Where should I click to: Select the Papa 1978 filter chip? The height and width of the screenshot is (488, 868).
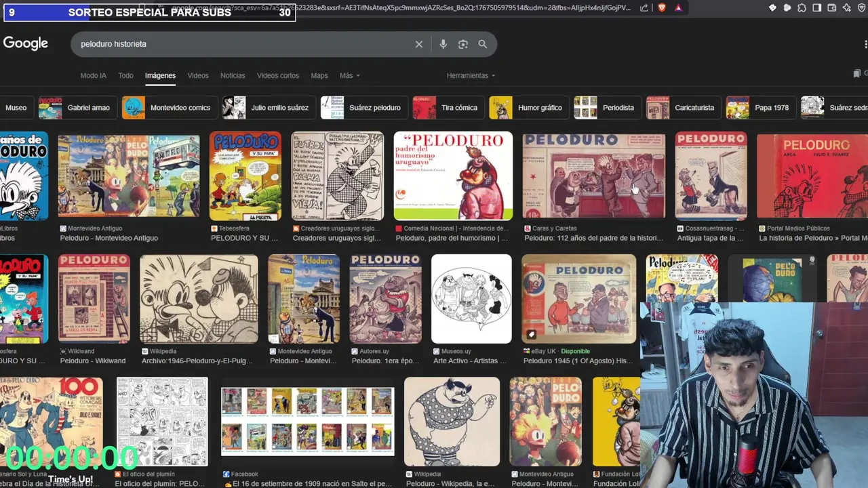(x=759, y=108)
